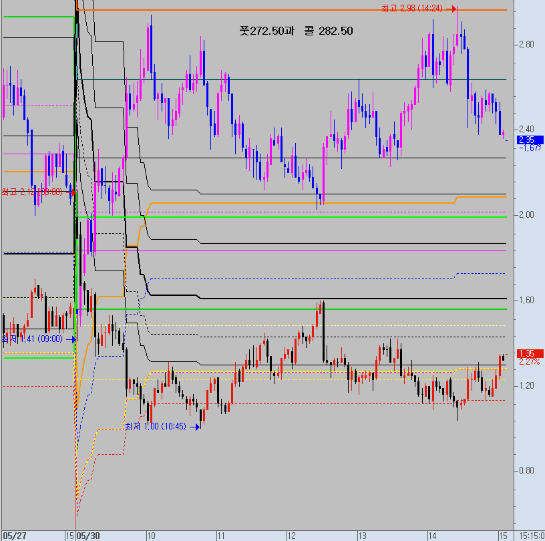Click the 최고 2.98 (14:24) high label
The height and width of the screenshot is (541, 545).
(x=412, y=8)
